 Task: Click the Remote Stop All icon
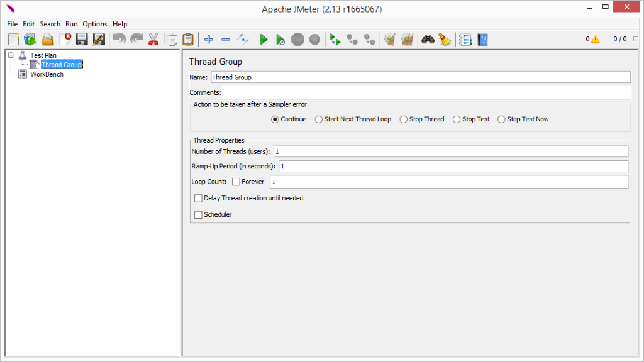pos(352,40)
